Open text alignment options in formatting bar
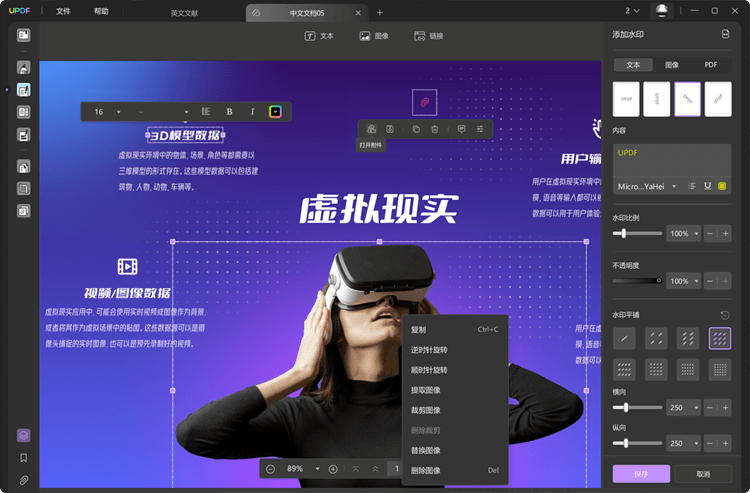This screenshot has height=493, width=750. pos(206,111)
